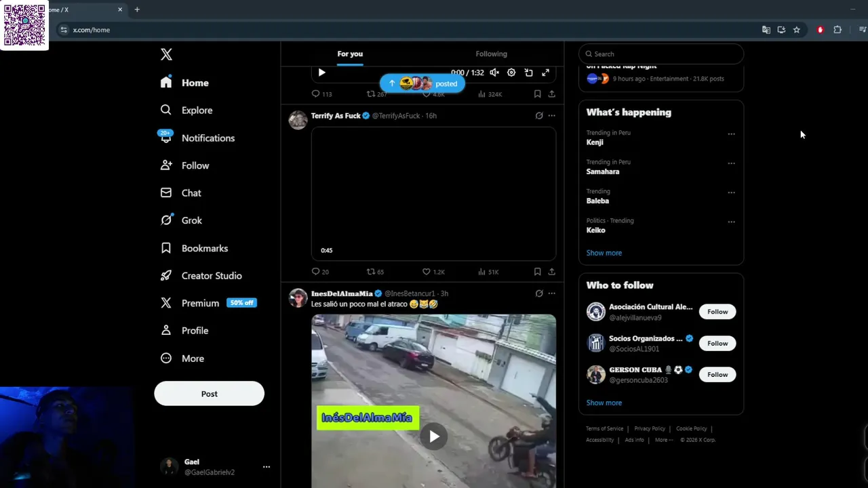Go to Home in the sidebar
Image resolution: width=868 pixels, height=488 pixels.
[x=184, y=83]
